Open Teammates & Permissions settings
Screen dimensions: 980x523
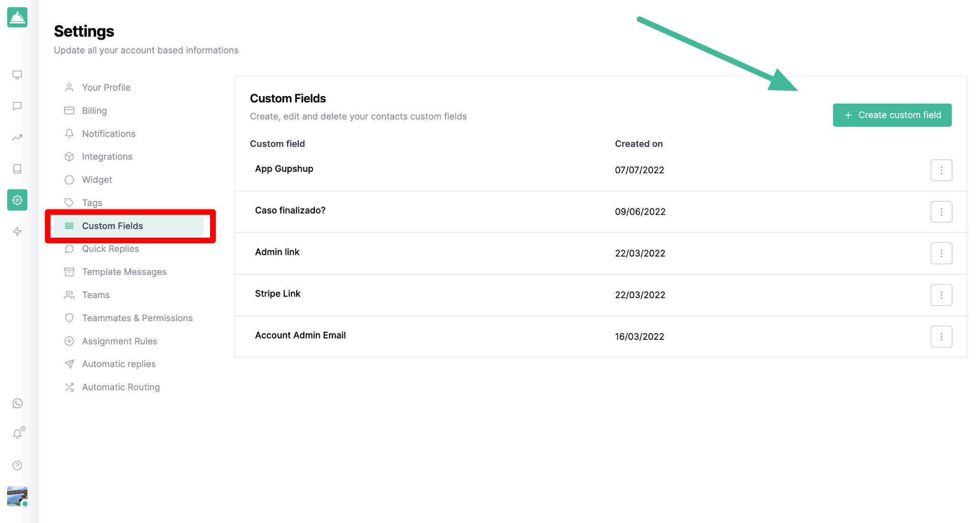pos(137,318)
